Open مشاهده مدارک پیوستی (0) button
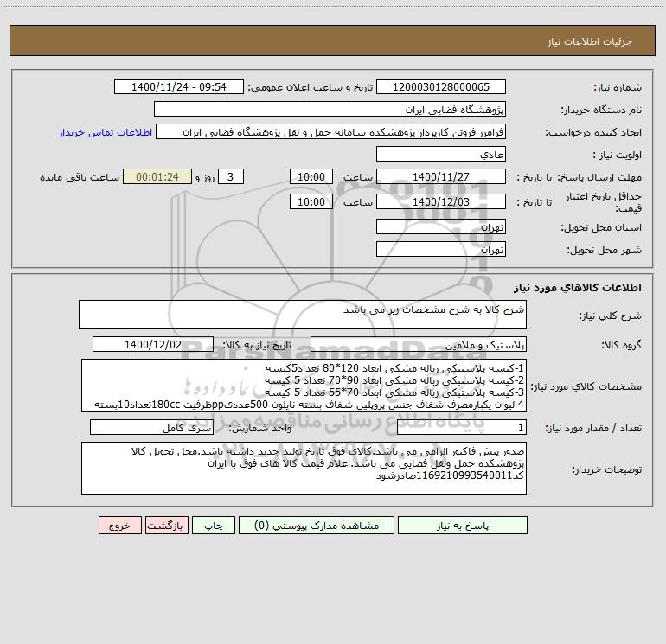Image resolution: width=666 pixels, height=644 pixels. pyautogui.click(x=317, y=526)
